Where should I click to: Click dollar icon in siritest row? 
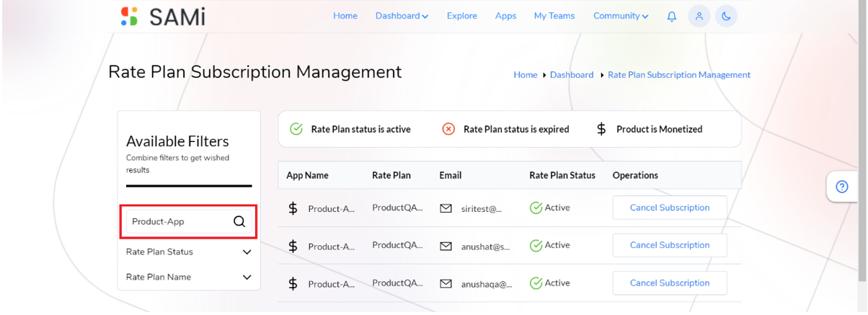coord(293,208)
